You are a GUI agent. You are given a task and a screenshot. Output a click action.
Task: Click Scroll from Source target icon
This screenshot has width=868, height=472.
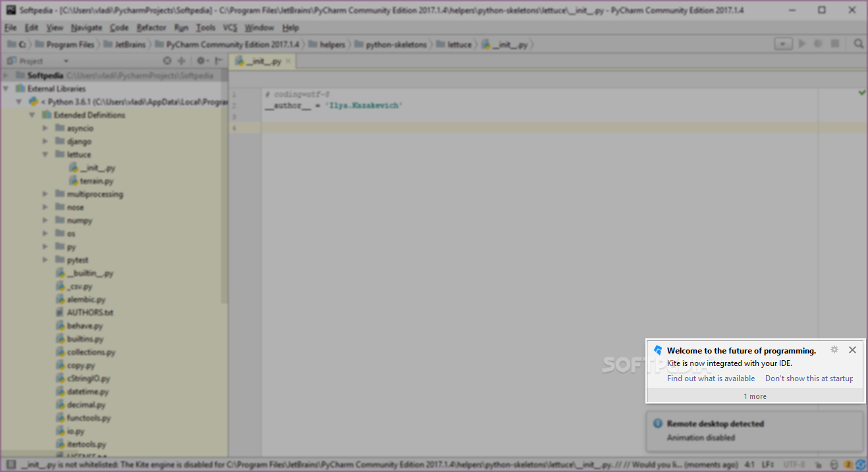click(x=167, y=61)
